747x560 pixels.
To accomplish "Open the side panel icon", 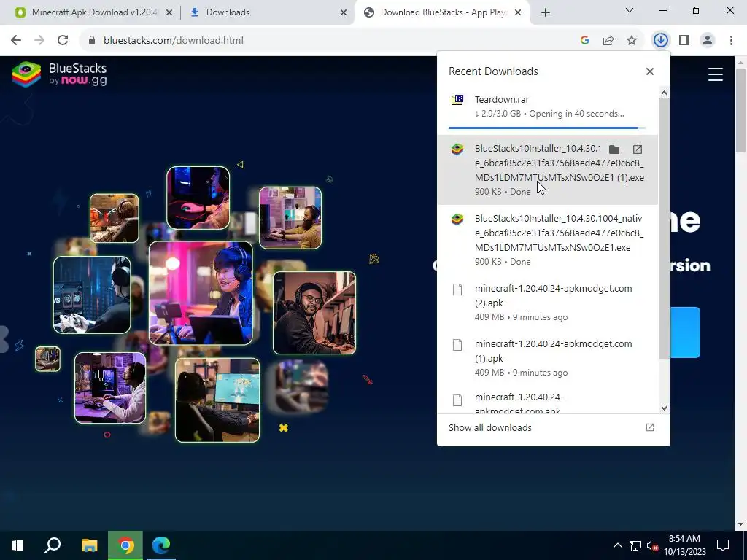I will tap(684, 41).
